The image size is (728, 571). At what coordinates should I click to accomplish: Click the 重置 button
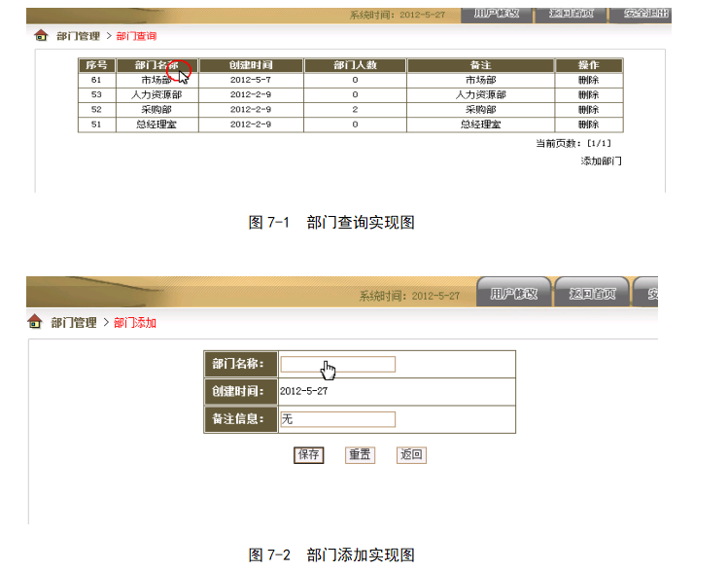[360, 455]
